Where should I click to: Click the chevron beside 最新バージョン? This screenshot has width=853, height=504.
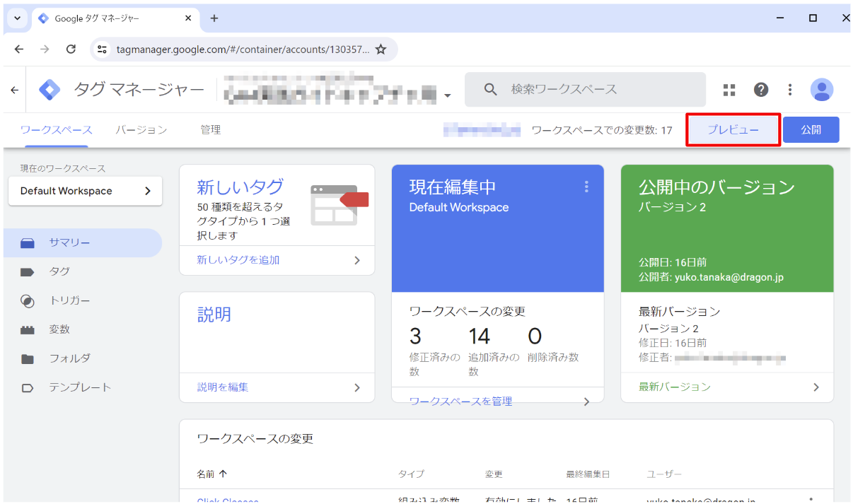point(816,387)
